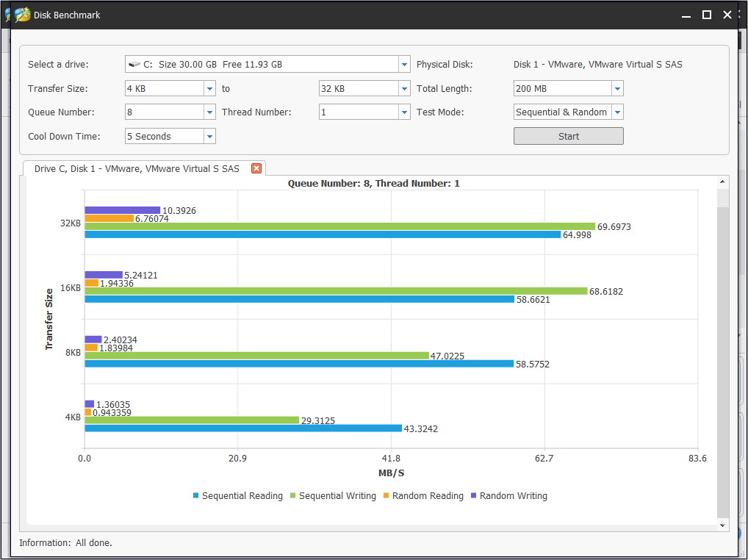
Task: Click the 4KB sequential writing bar 29.3125
Action: (x=192, y=420)
